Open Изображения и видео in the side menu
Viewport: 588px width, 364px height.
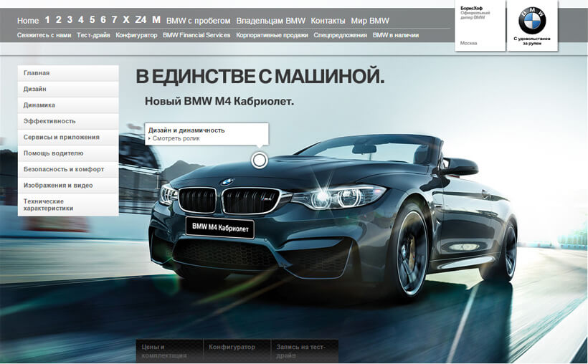pos(68,186)
